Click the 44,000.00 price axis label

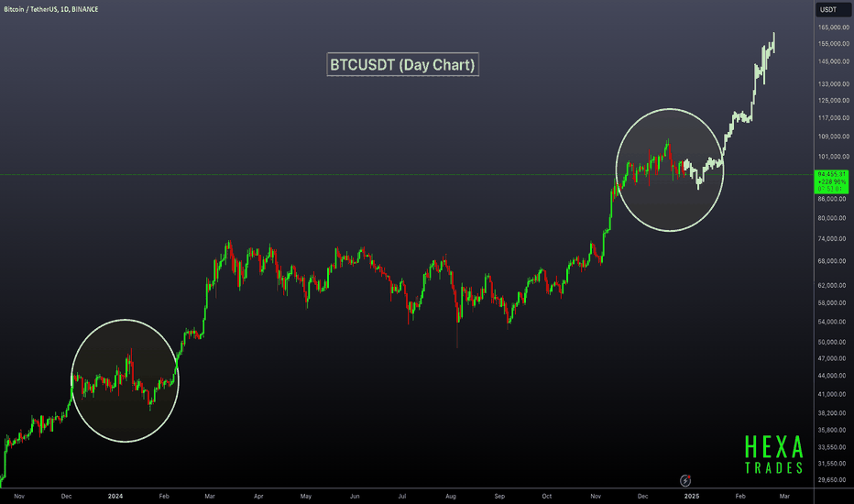pos(833,376)
